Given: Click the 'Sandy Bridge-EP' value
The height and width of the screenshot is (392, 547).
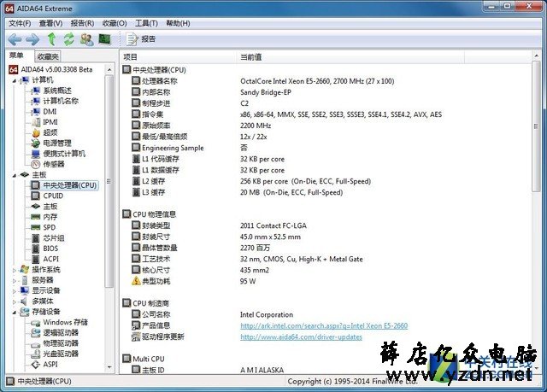Looking at the screenshot, I should (x=266, y=92).
